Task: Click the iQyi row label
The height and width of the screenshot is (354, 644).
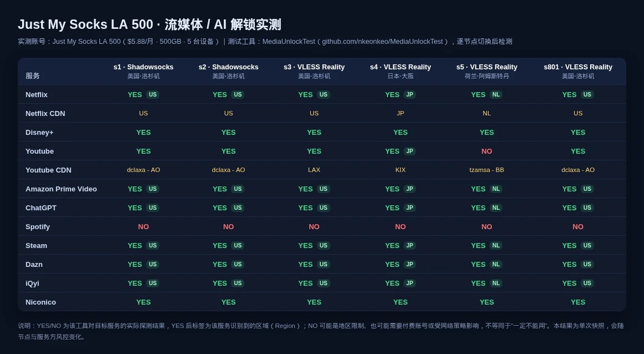Action: coord(32,284)
